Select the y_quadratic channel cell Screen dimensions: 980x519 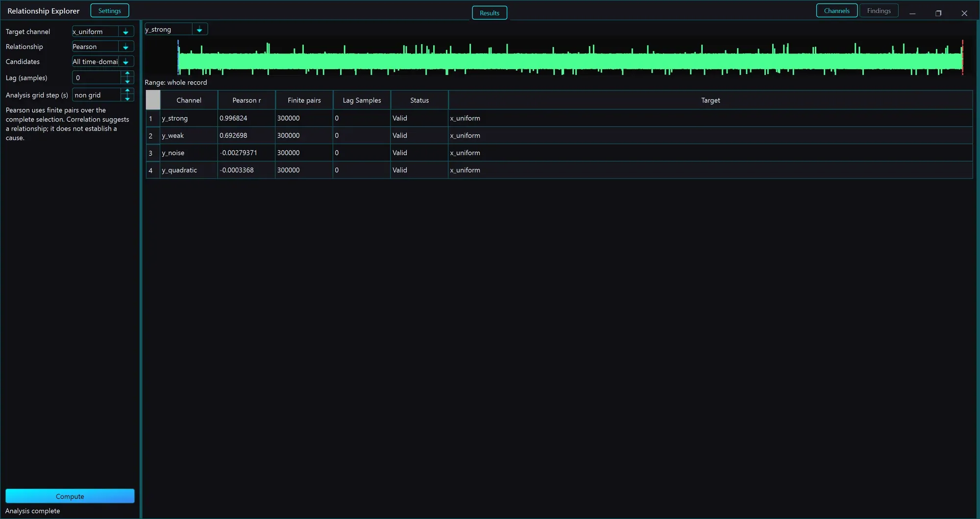click(x=189, y=170)
